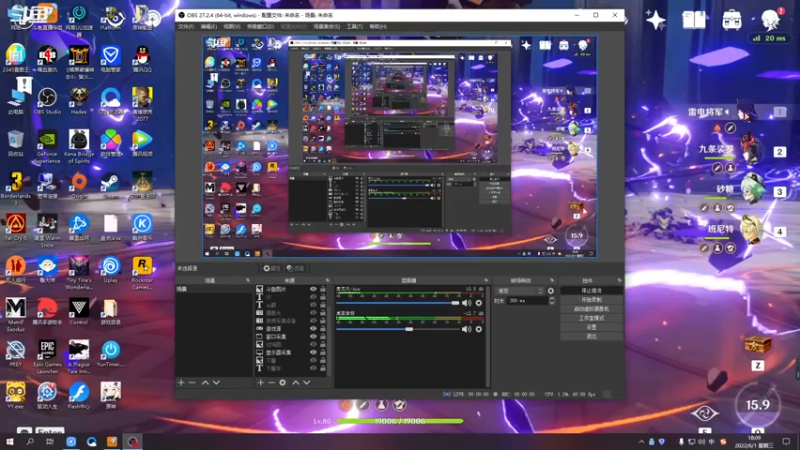This screenshot has width=800, height=450.
Task: Select the Kena Bridge of Spirits icon
Action: pos(79,146)
